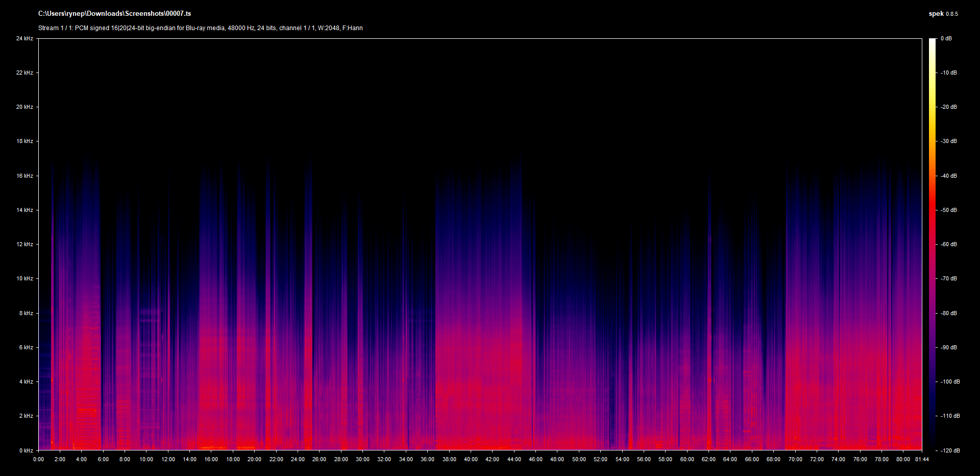Click the 0 kHz frequency axis label
The width and height of the screenshot is (980, 476).
click(26, 450)
